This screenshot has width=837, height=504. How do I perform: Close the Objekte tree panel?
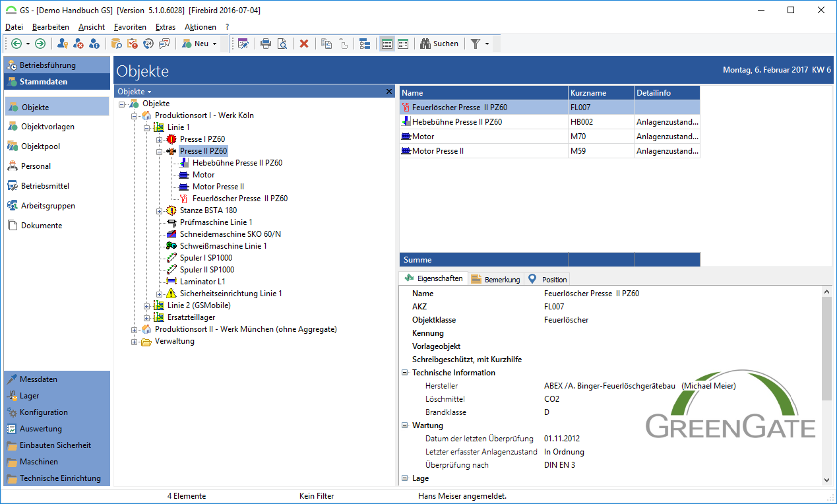pos(389,92)
